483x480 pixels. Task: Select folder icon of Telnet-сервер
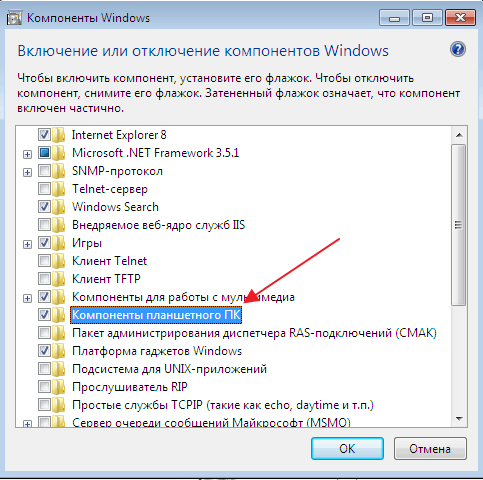pos(59,189)
